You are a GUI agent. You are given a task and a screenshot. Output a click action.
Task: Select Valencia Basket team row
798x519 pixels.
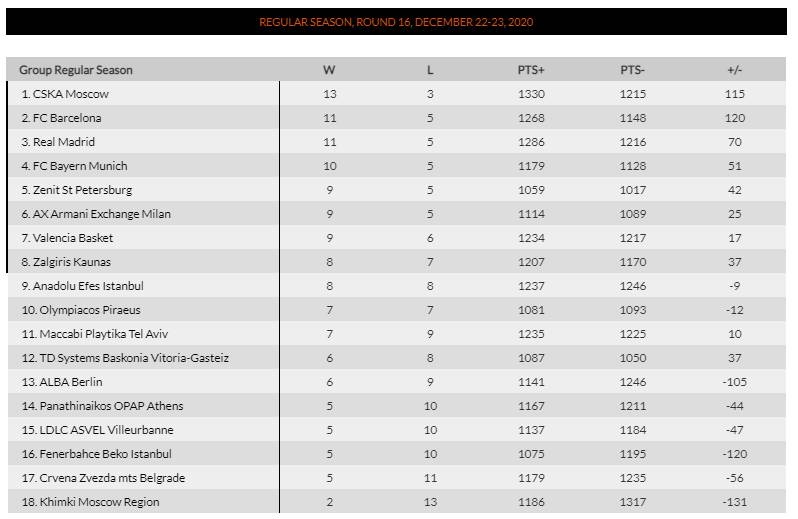(x=73, y=238)
